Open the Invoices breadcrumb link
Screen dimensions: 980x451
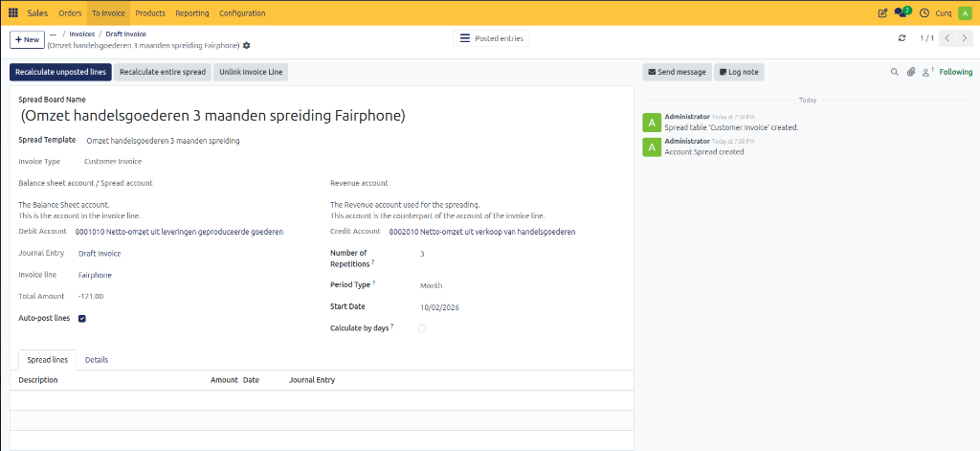(x=82, y=34)
